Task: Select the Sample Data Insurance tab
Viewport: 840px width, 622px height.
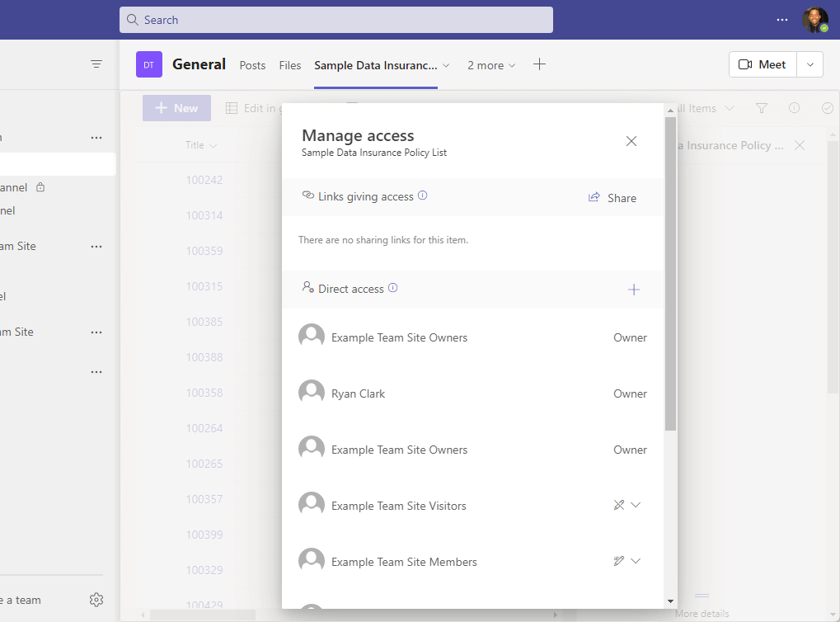Action: click(x=376, y=65)
